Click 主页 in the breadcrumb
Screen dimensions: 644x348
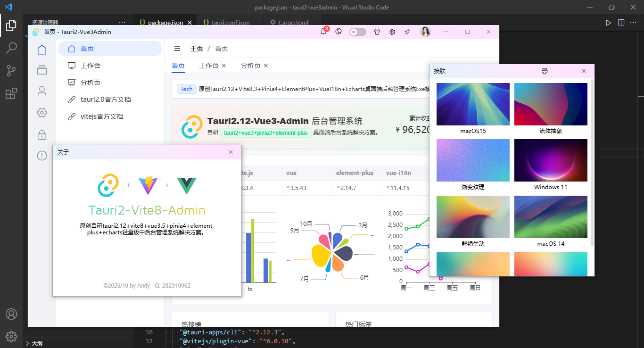pyautogui.click(x=197, y=49)
